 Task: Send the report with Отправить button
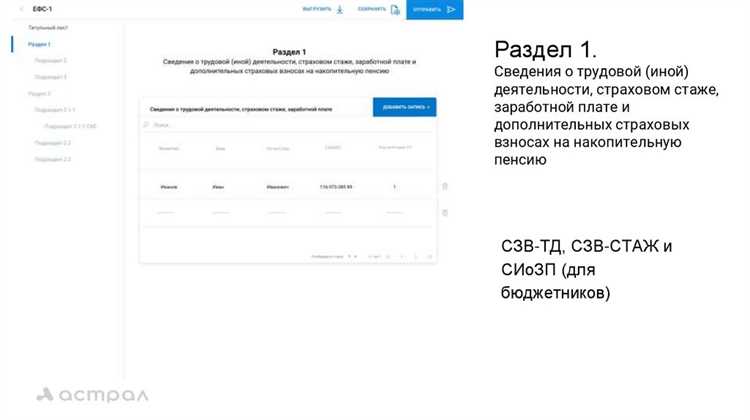[x=434, y=10]
